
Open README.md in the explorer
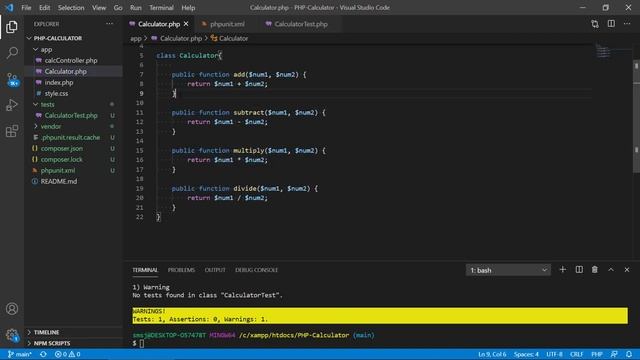tap(59, 182)
